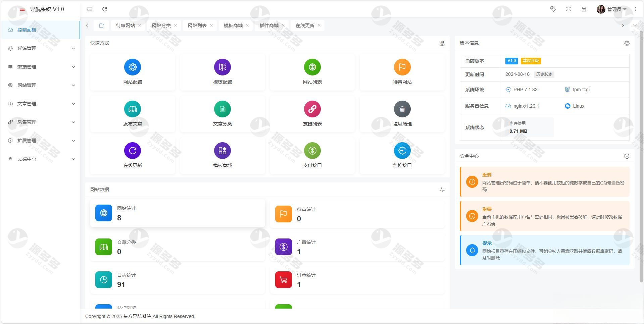Select 控制面板 in the sidebar
644x324 pixels.
point(41,30)
